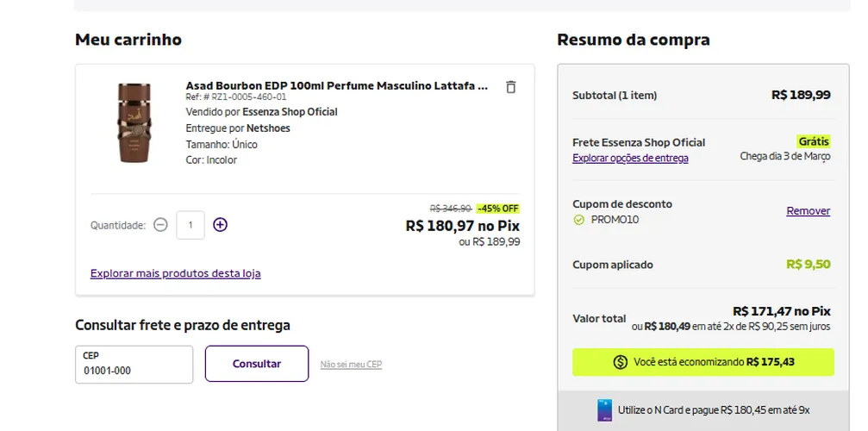Click the Essenza Shop Oficial seller name

tap(290, 112)
